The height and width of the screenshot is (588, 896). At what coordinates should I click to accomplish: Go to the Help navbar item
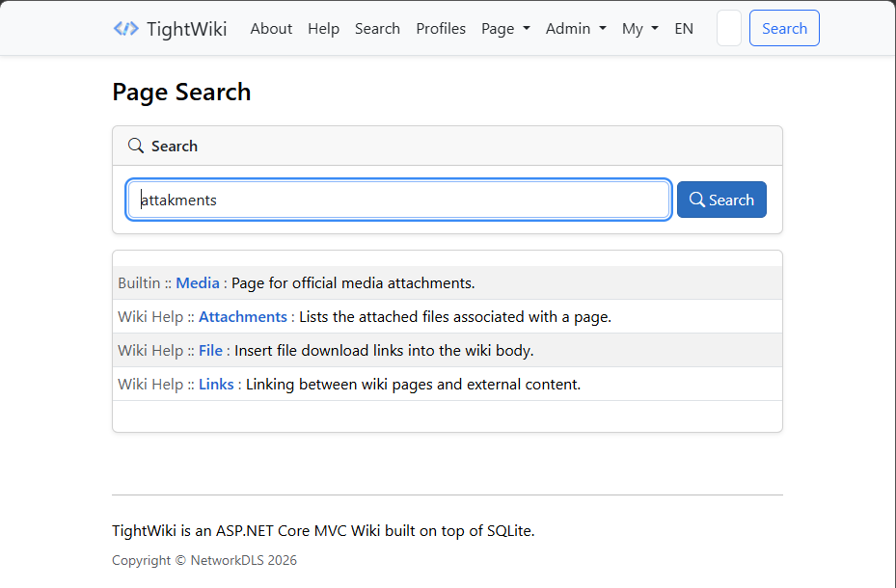tap(323, 29)
